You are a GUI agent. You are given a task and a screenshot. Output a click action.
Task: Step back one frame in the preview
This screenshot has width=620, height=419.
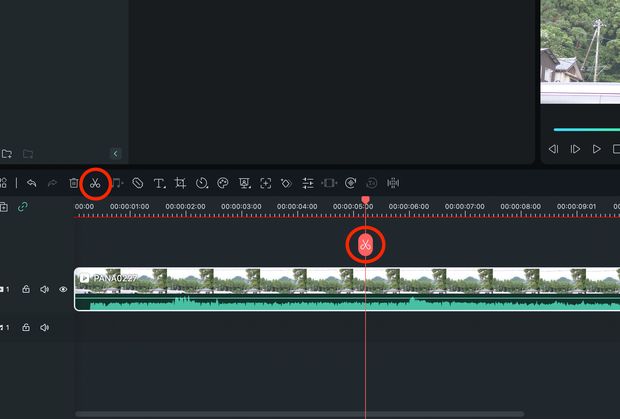pyautogui.click(x=554, y=149)
